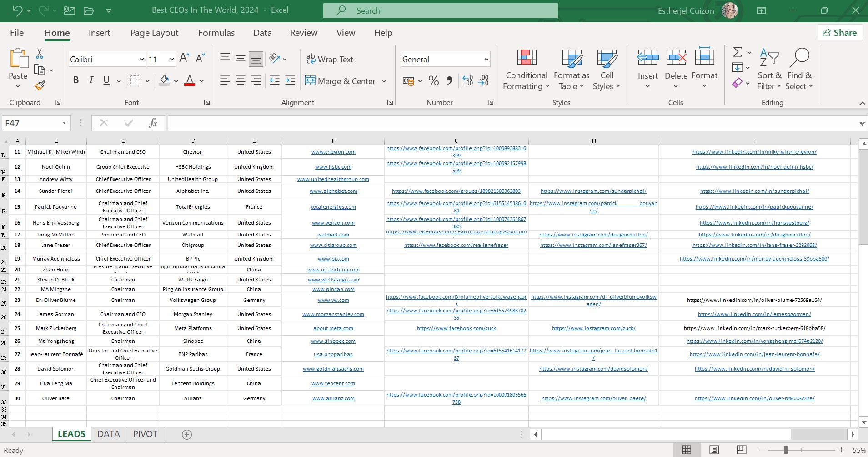The width and height of the screenshot is (868, 457).
Task: Switch to the Page Layout ribbon tab
Action: click(154, 33)
